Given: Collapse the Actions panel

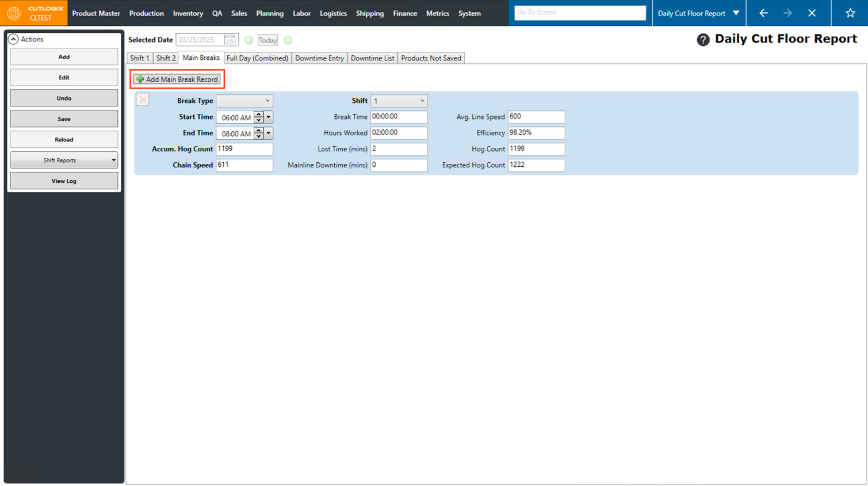Looking at the screenshot, I should [x=13, y=39].
